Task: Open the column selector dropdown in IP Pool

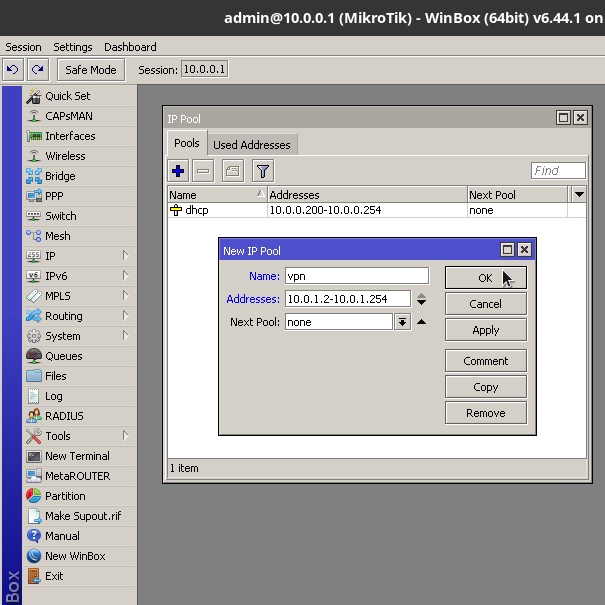Action: point(579,195)
